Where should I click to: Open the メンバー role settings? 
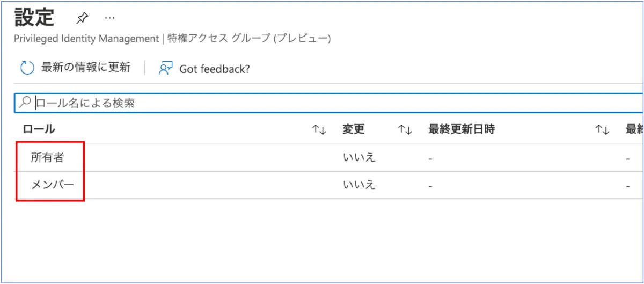pos(53,185)
